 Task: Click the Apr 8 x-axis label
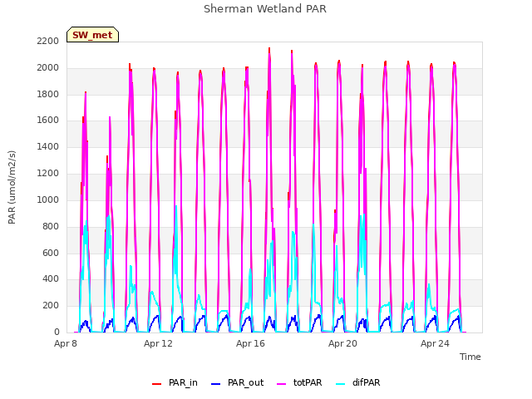[66, 343]
